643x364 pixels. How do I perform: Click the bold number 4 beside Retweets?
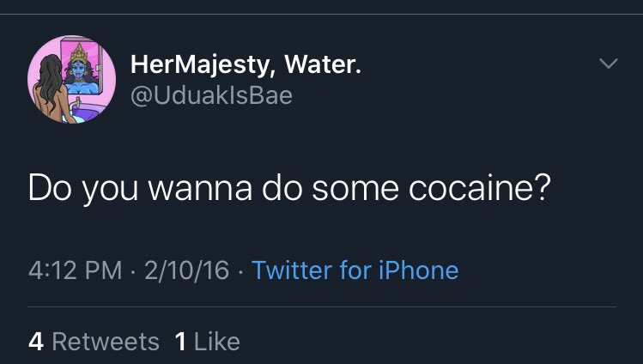coord(36,341)
